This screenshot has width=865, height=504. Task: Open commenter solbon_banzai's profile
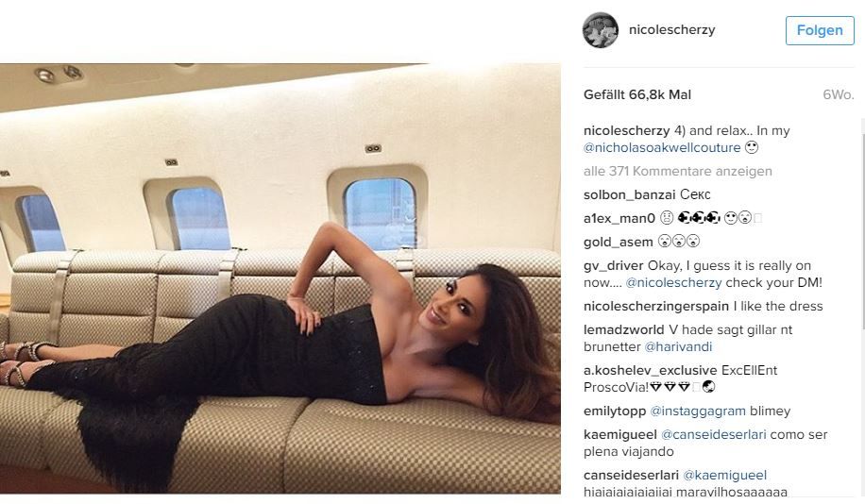tap(630, 194)
